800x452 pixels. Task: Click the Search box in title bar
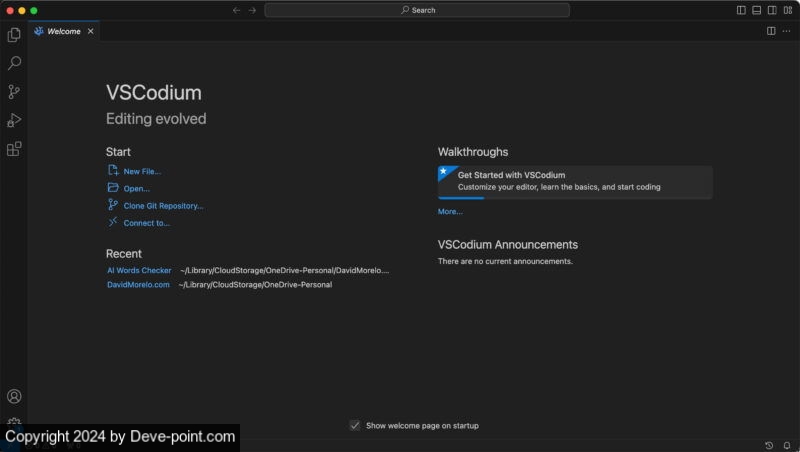pos(417,10)
